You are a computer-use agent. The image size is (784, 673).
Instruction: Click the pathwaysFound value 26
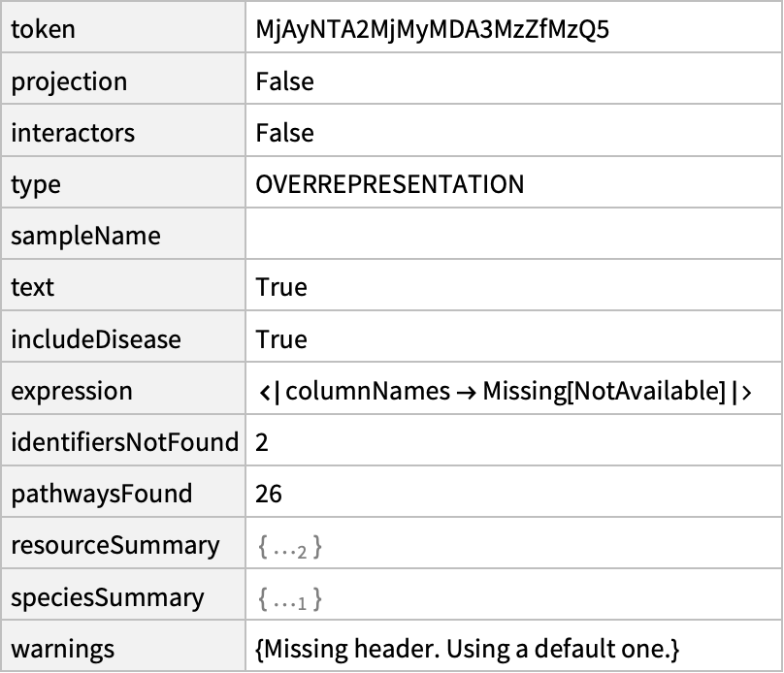[x=269, y=495]
